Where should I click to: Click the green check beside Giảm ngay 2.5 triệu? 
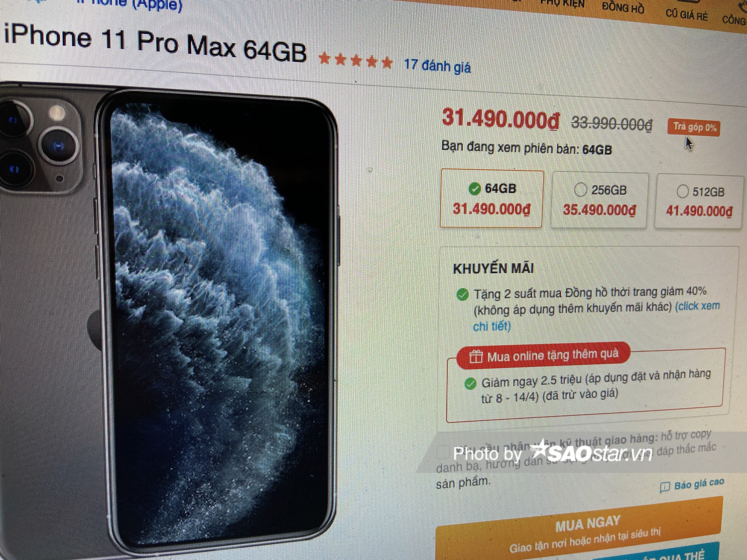[x=470, y=384]
